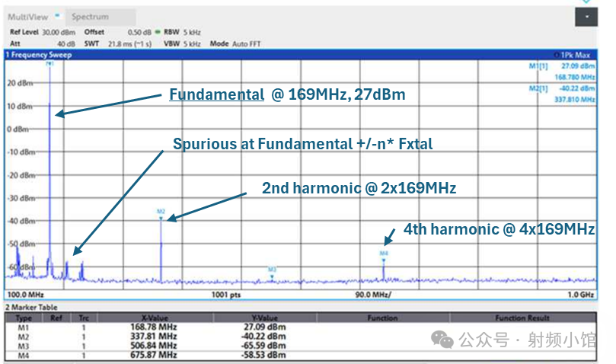Click marker M4 at fourth harmonic
The height and width of the screenshot is (364, 616).
point(384,253)
